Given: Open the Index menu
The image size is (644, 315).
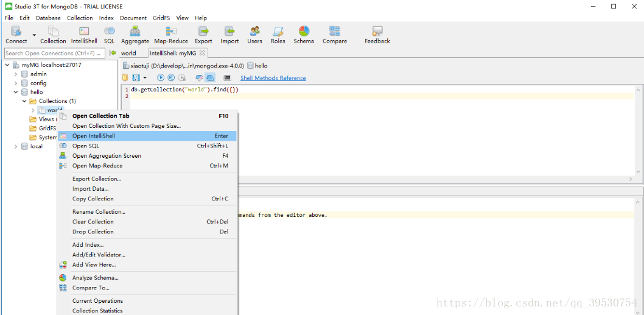Looking at the screenshot, I should click(107, 18).
